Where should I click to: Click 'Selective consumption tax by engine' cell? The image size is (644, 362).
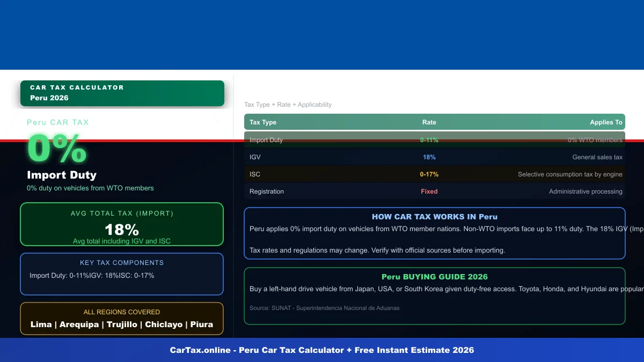coord(570,174)
